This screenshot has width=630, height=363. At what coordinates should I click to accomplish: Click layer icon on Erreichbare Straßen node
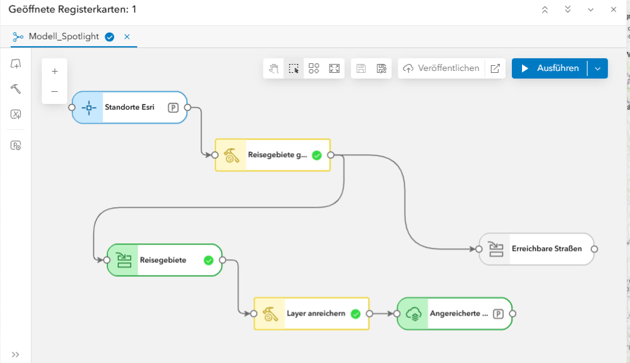coord(496,249)
